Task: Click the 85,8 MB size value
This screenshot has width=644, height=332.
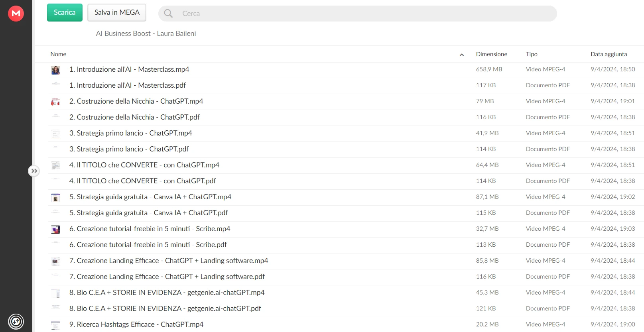Action: tap(487, 261)
